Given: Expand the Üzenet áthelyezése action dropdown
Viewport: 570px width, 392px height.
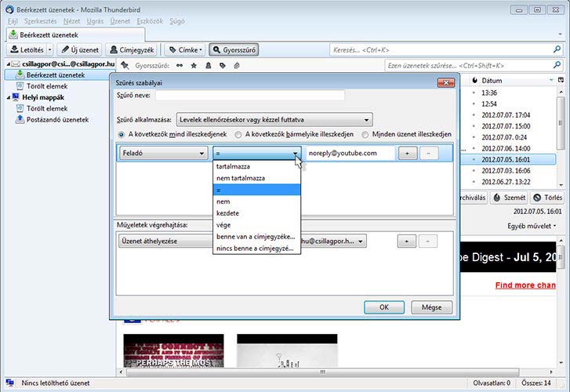Looking at the screenshot, I should [x=163, y=241].
